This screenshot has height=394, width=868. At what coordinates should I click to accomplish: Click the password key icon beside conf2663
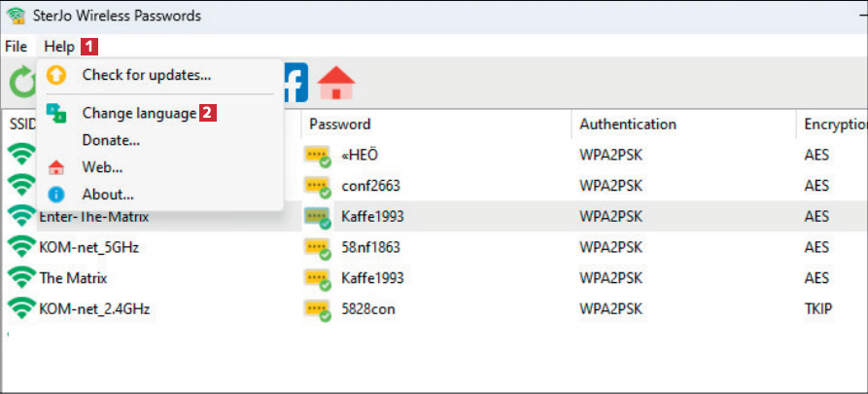coord(318,185)
